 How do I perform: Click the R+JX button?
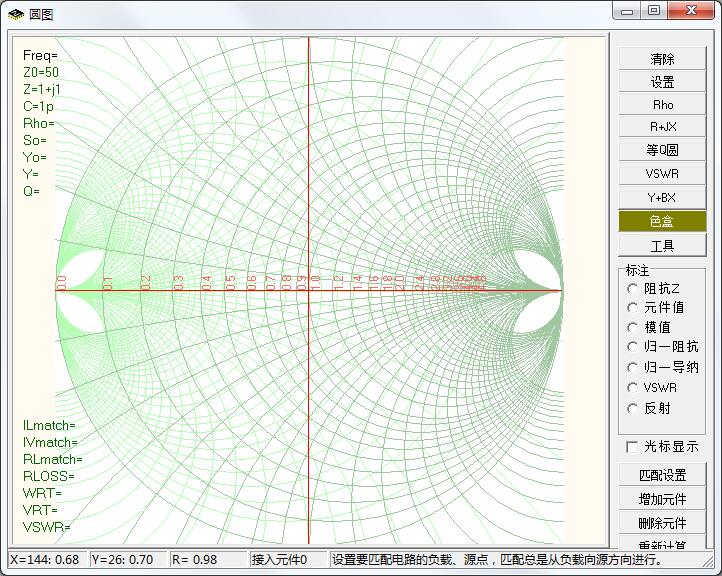tap(662, 127)
